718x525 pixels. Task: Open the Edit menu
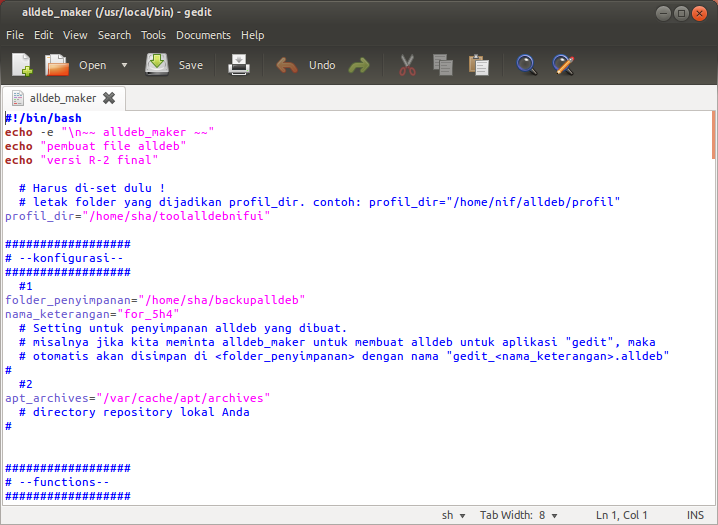(44, 35)
